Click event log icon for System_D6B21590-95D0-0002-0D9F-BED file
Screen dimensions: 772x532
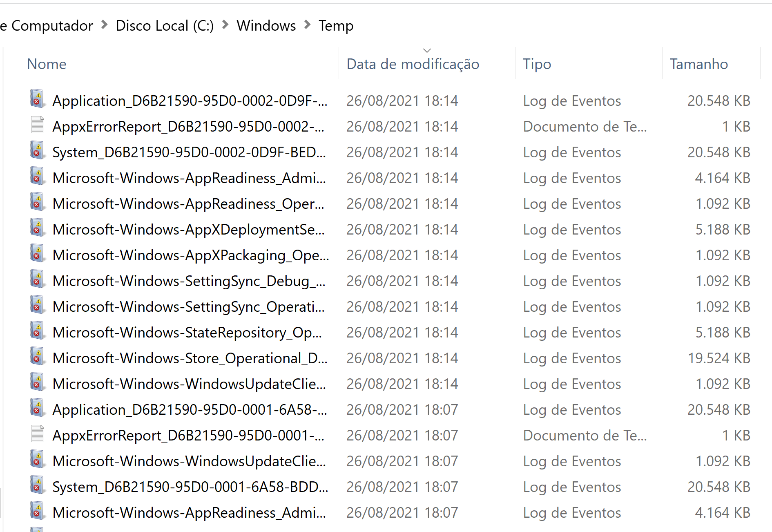(x=38, y=150)
